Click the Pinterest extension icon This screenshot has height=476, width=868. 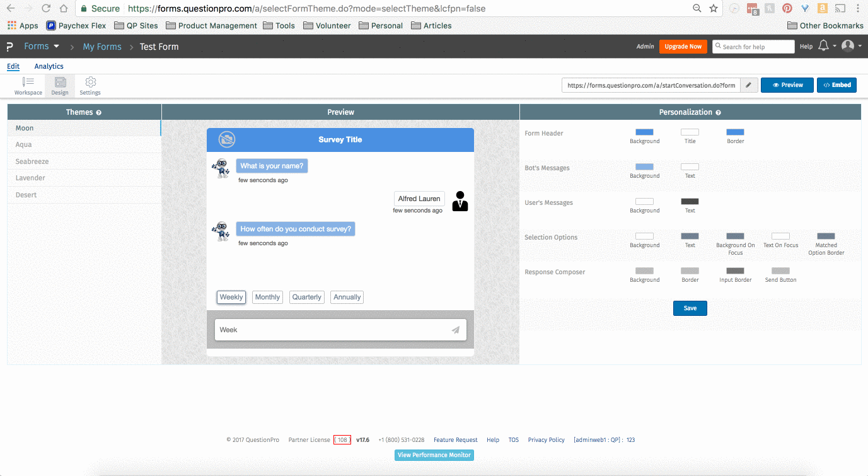tap(787, 9)
